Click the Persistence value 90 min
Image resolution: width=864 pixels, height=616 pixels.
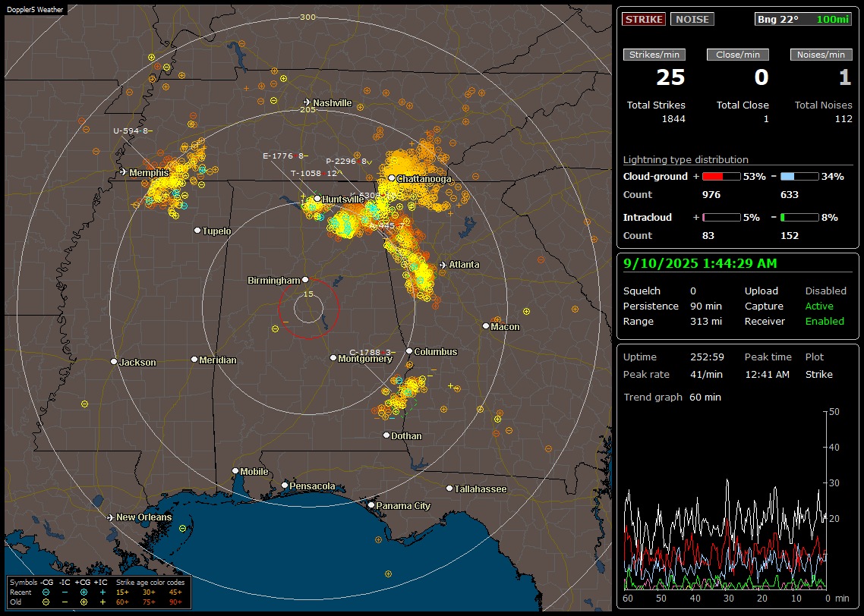pyautogui.click(x=706, y=306)
